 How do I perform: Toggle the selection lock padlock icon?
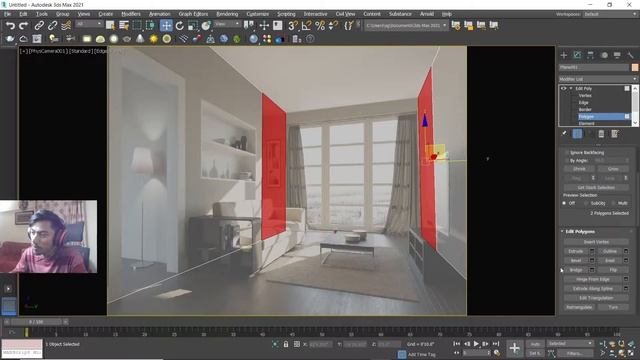tap(286, 344)
